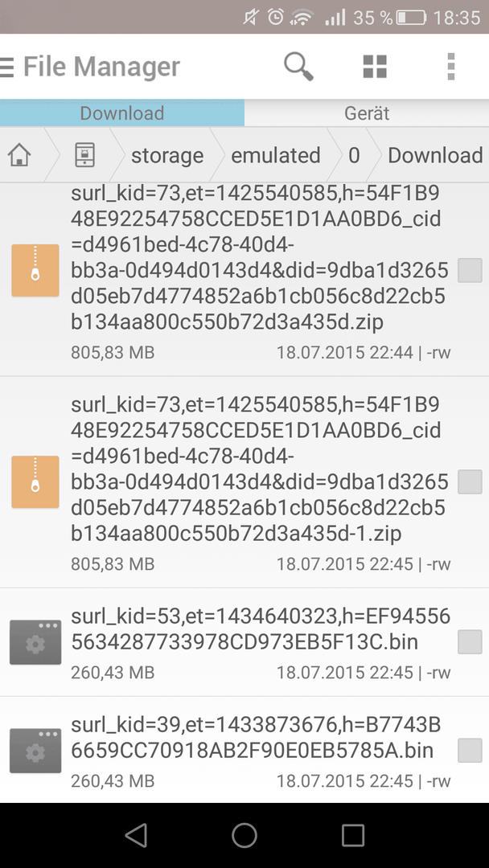Go to the 0 breadcrumb folder
Screen dimensions: 489x868
[355, 156]
